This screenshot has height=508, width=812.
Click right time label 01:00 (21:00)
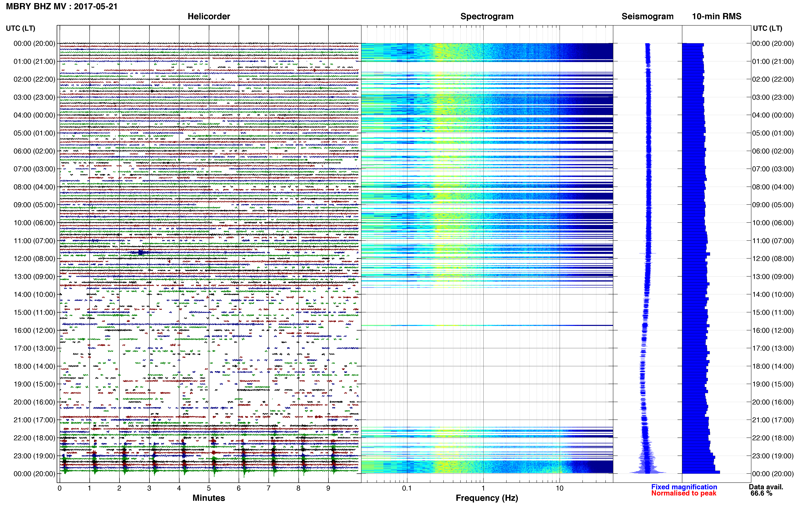click(x=773, y=62)
